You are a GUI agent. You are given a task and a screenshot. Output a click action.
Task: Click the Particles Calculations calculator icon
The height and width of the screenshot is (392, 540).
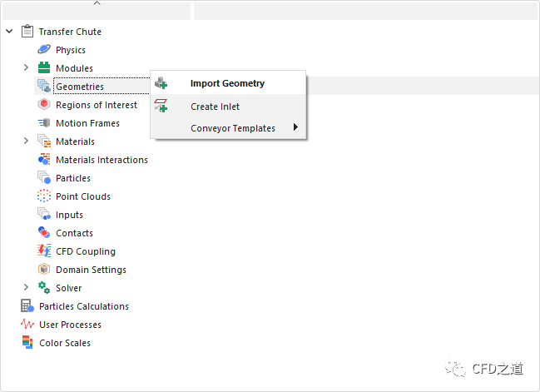[27, 306]
